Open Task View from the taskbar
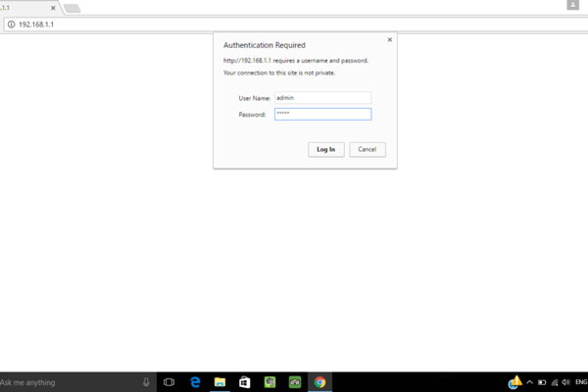588x392 pixels. (170, 382)
